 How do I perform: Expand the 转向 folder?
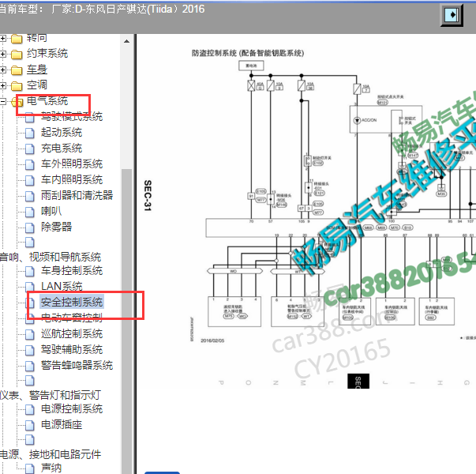[x=2, y=38]
